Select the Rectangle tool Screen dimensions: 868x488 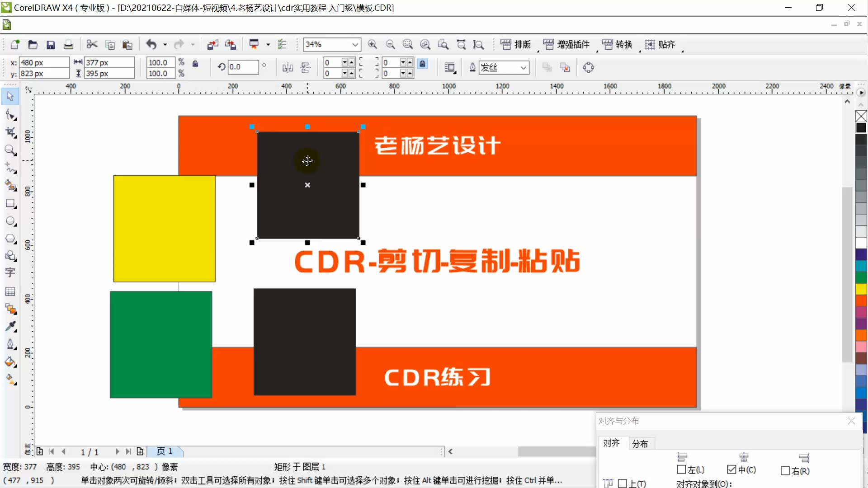(x=11, y=204)
